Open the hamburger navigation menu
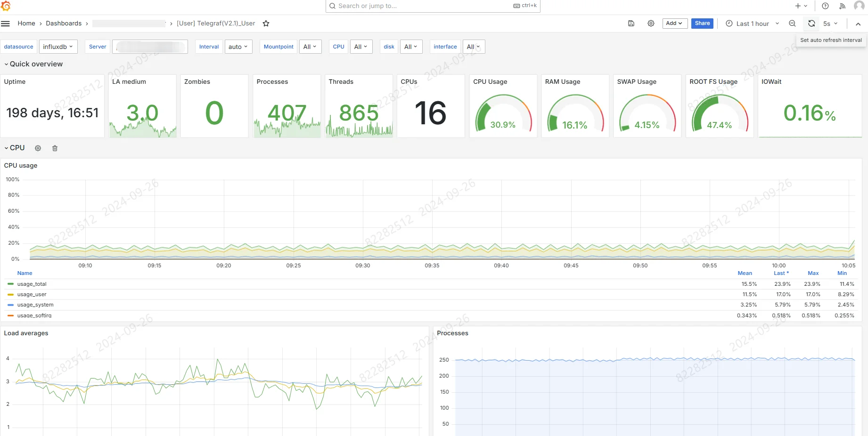The image size is (868, 436). [6, 24]
